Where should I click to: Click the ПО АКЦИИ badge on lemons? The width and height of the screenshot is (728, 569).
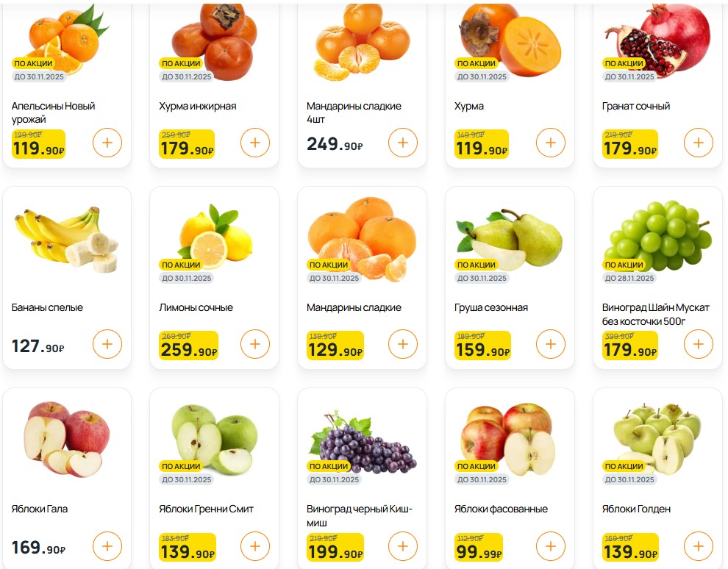(181, 265)
